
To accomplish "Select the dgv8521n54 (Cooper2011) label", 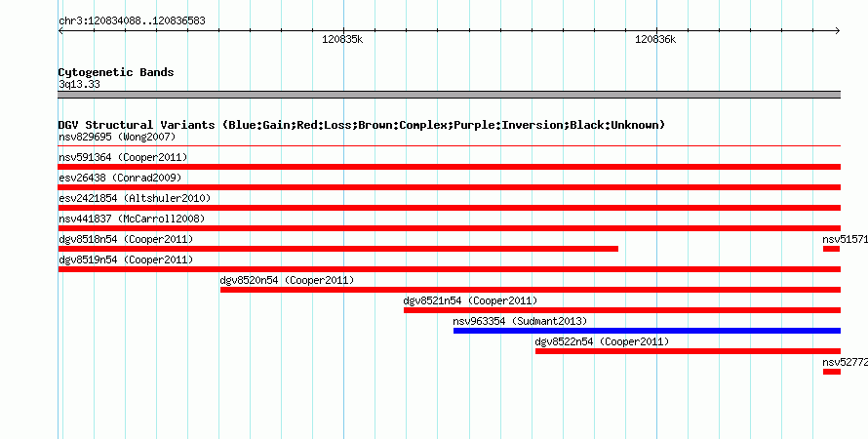I will pyautogui.click(x=470, y=300).
